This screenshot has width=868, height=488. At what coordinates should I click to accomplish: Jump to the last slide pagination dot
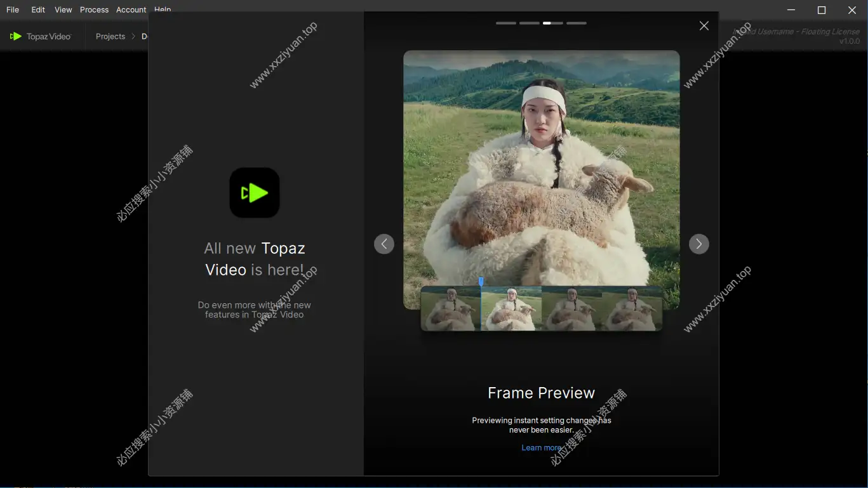click(576, 23)
